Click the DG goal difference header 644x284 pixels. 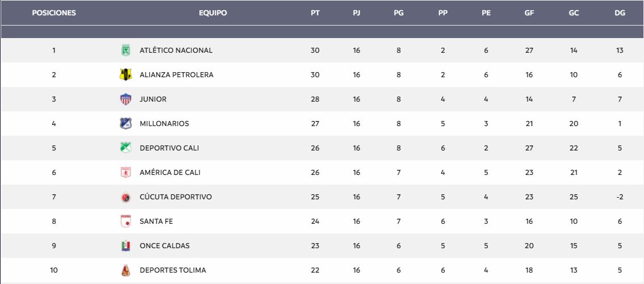click(620, 12)
